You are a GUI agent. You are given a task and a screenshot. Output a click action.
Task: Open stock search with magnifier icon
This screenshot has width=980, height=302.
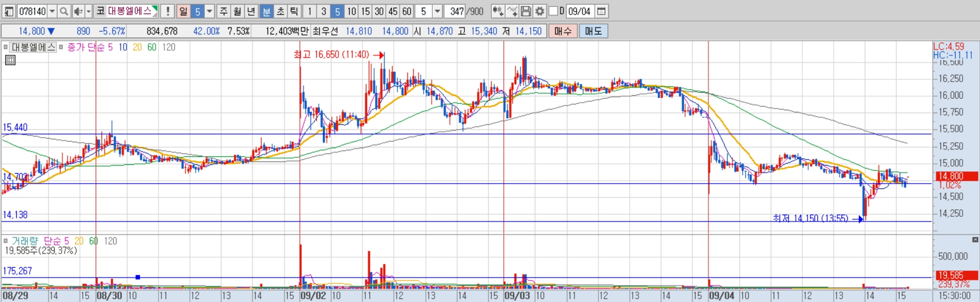tap(64, 11)
